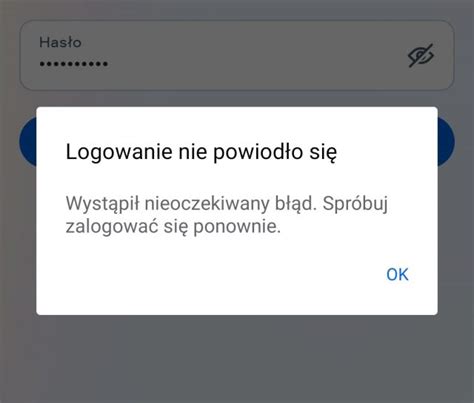Click the dialog title Logowanie nie powiodło się

[201, 152]
